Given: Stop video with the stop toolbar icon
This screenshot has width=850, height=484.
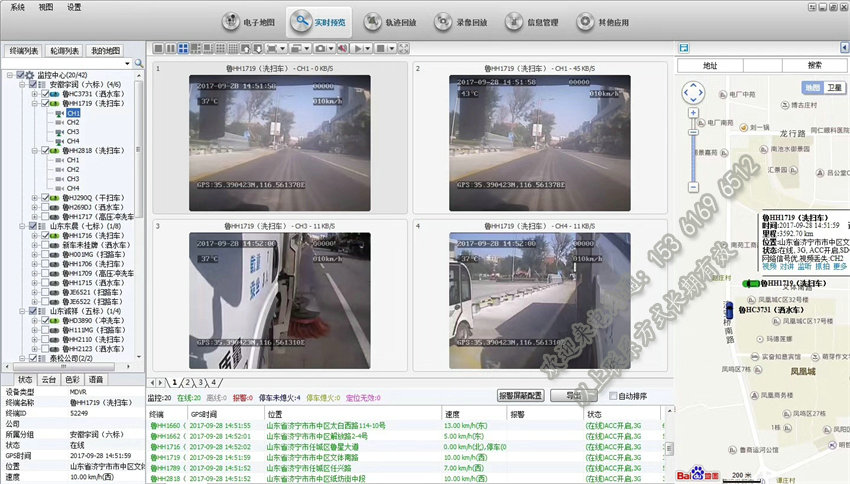Looking at the screenshot, I should tap(381, 48).
